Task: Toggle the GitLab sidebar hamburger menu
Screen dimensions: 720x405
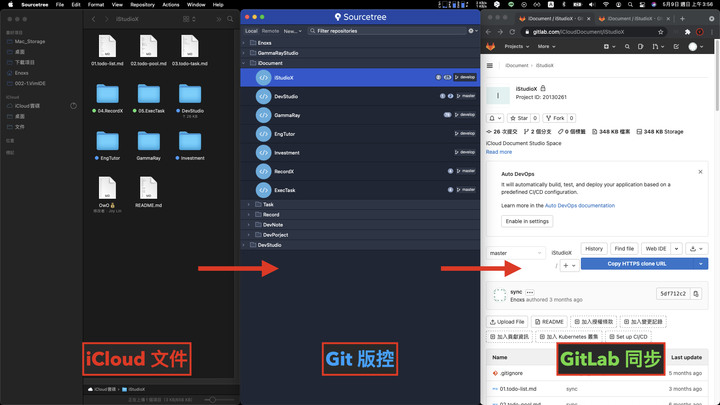Action: coord(490,65)
